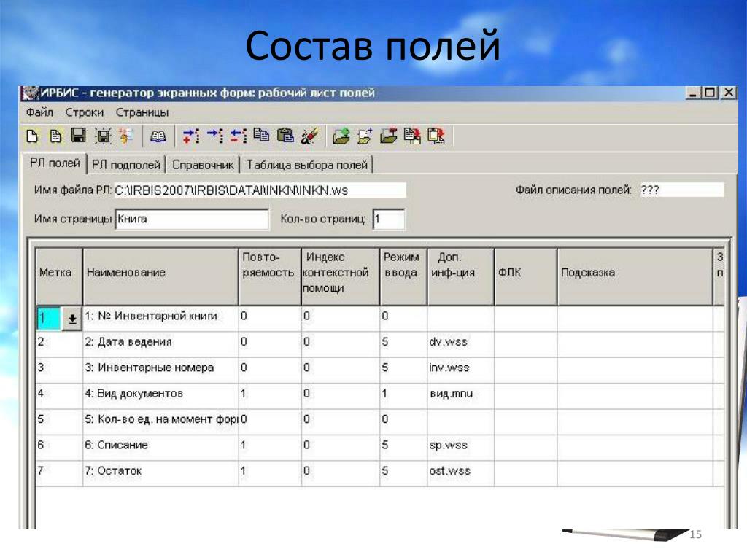Image resolution: width=747 pixels, height=560 pixels.
Task: Click the Подсказка cell of the Инвентарные номера row
Action: click(x=635, y=370)
